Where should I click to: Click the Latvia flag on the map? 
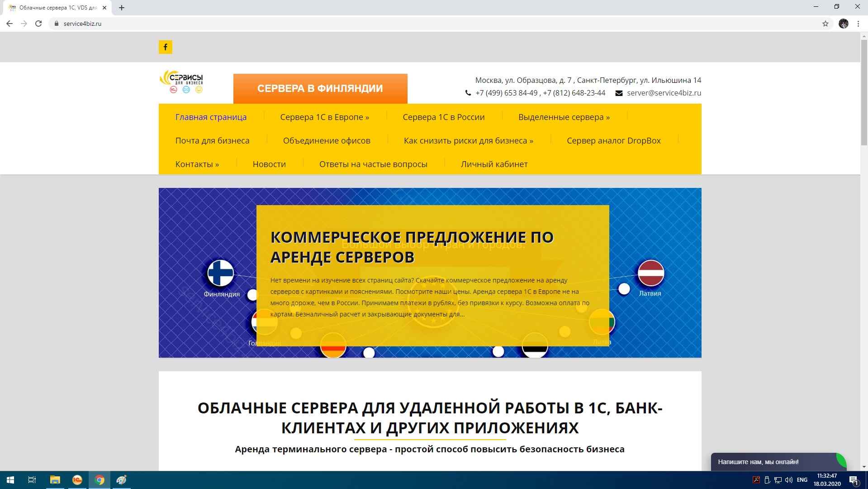[650, 273]
